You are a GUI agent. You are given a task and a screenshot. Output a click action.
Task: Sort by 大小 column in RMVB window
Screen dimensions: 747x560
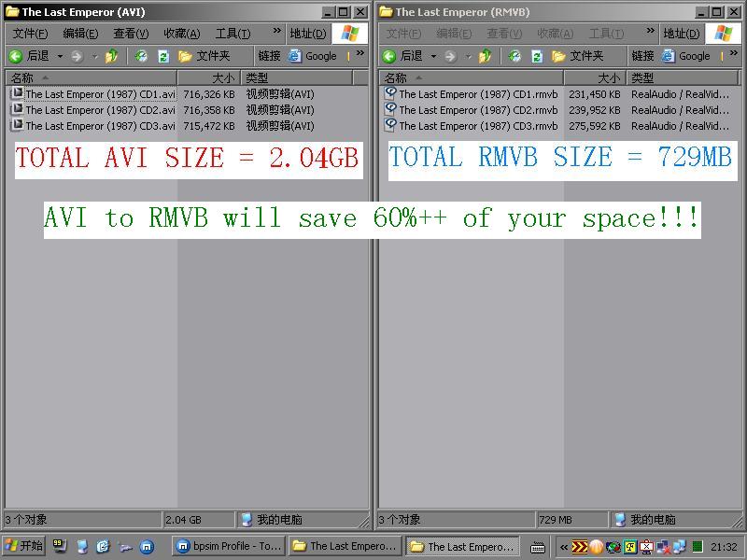click(x=595, y=77)
